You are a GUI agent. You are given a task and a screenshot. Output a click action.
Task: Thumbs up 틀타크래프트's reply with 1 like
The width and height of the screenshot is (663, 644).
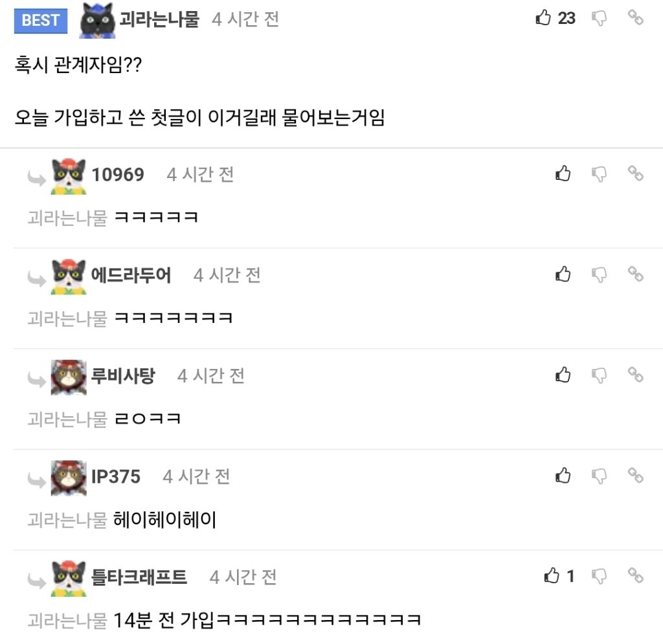click(552, 575)
